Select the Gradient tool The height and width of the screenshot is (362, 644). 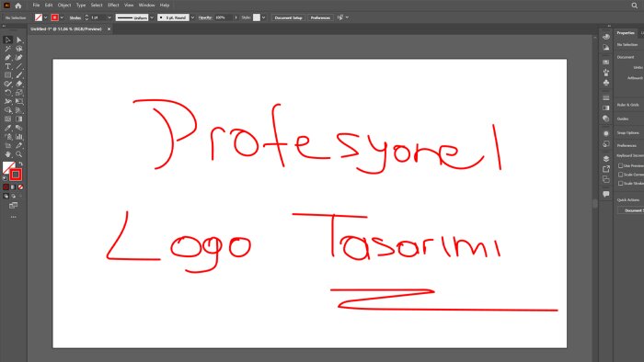(x=19, y=119)
